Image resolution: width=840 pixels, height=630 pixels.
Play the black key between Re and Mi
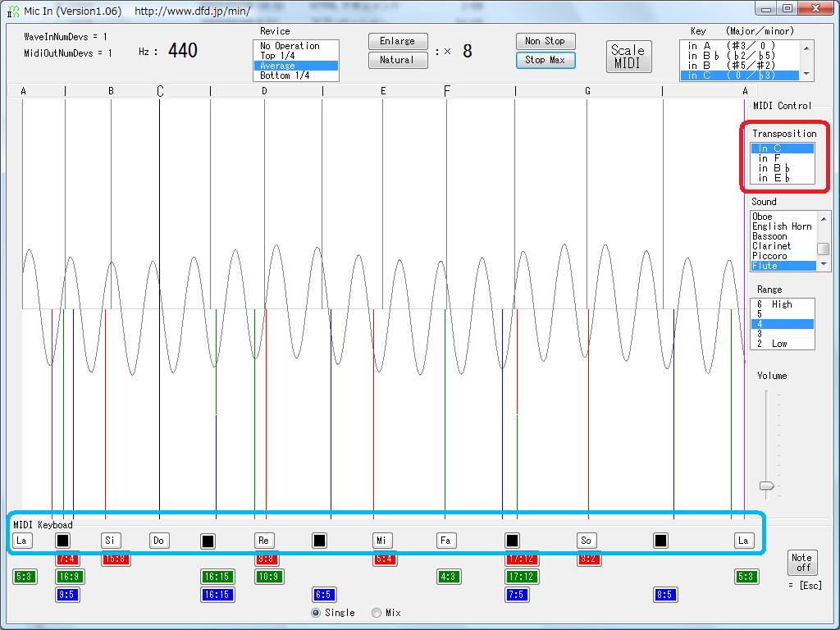(319, 541)
